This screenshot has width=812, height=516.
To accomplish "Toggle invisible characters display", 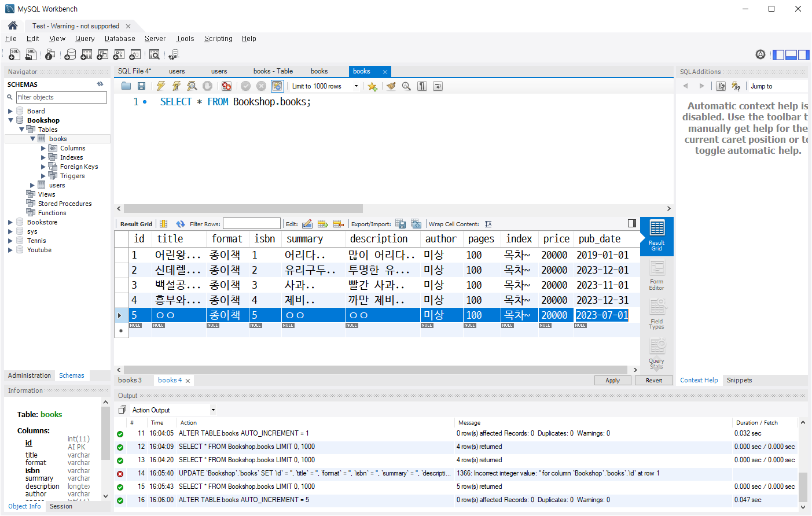I will click(422, 86).
